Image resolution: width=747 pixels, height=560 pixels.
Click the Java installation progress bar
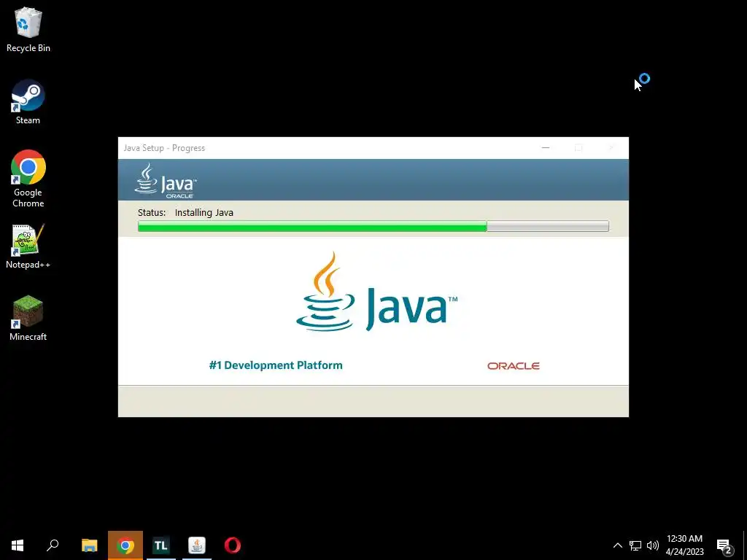click(x=373, y=226)
